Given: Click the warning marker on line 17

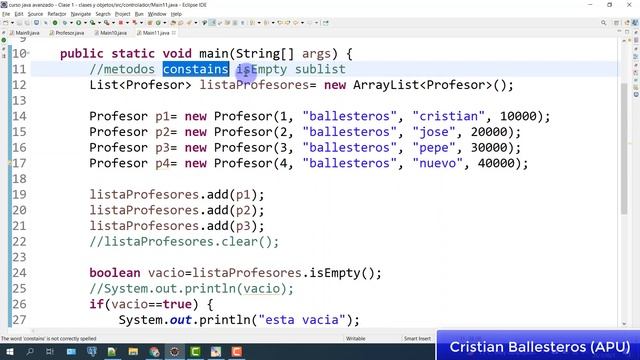Looking at the screenshot, I should click(x=10, y=163).
